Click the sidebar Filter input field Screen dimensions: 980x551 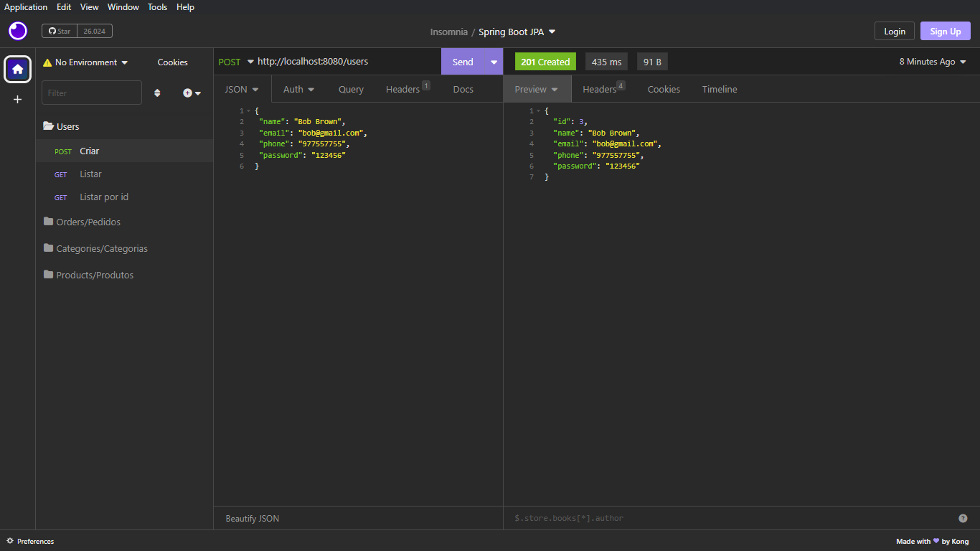pos(92,93)
